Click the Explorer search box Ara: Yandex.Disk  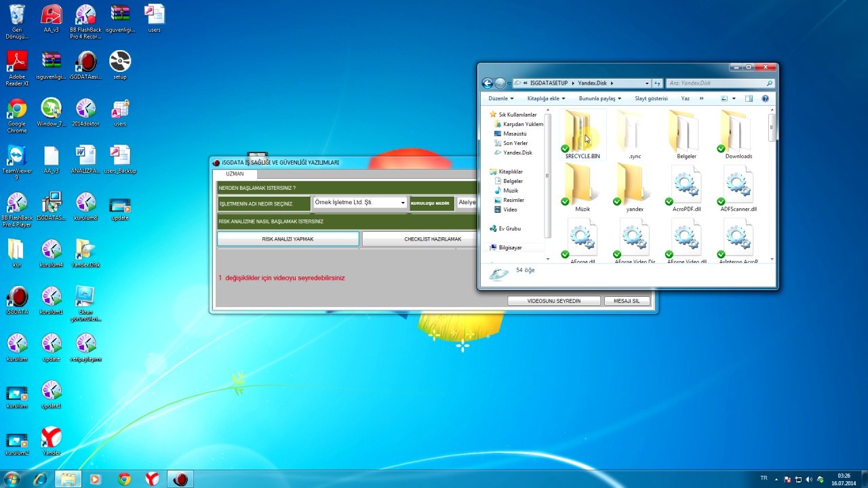(720, 83)
